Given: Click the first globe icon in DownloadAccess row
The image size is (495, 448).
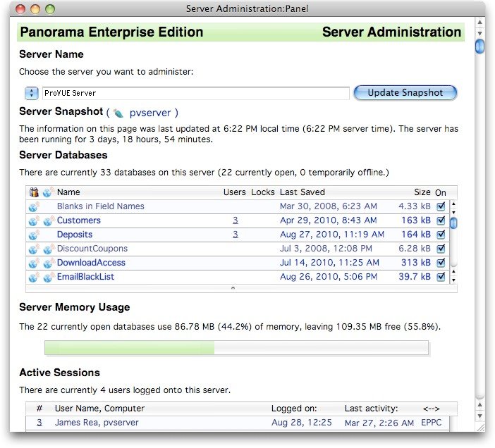Looking at the screenshot, I should point(33,263).
